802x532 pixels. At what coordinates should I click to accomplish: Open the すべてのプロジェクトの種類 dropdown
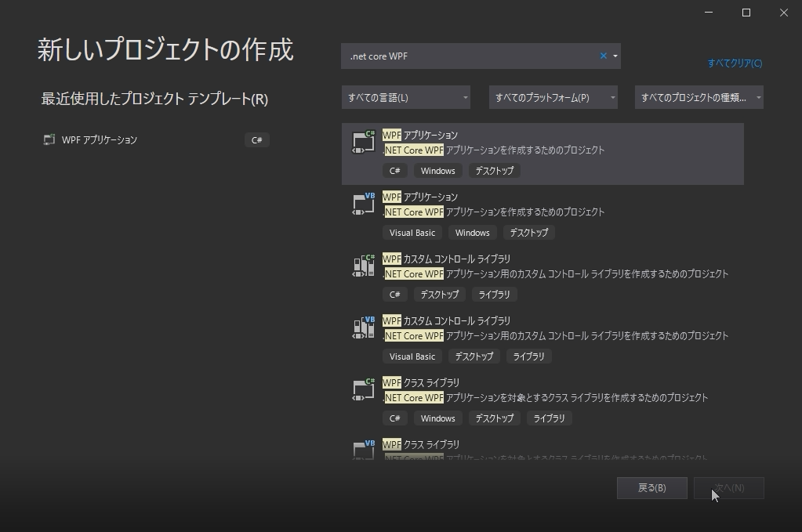(698, 97)
